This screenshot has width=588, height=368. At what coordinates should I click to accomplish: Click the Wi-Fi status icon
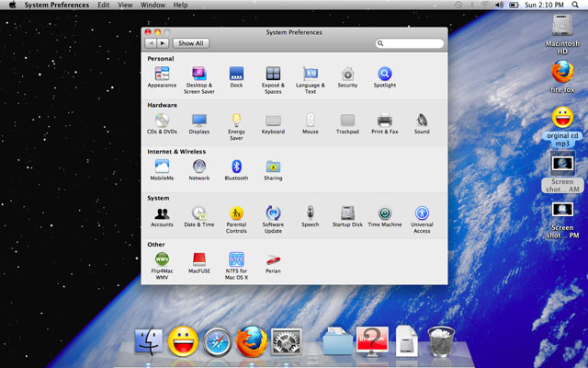[x=486, y=5]
